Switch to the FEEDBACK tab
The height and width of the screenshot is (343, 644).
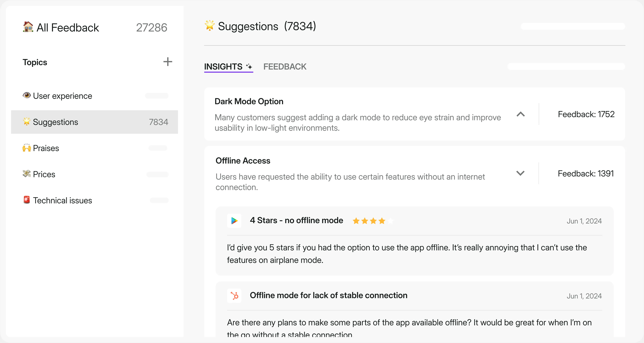pyautogui.click(x=285, y=66)
